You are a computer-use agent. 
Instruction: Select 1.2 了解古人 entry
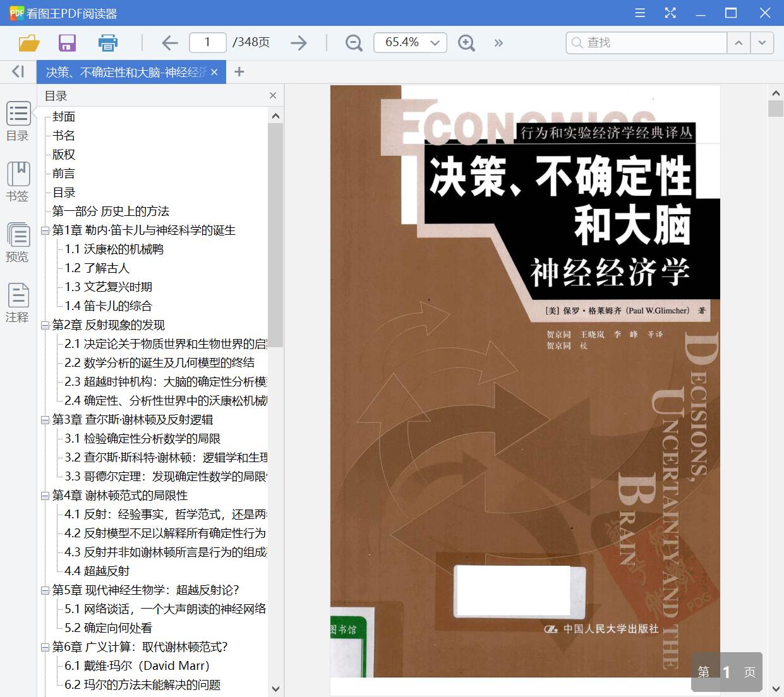(x=97, y=268)
